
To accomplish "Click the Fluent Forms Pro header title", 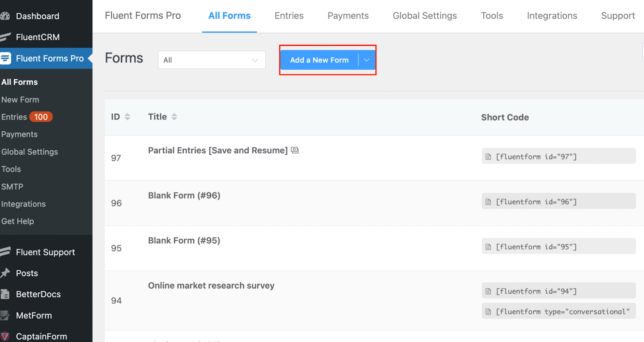I will [143, 16].
